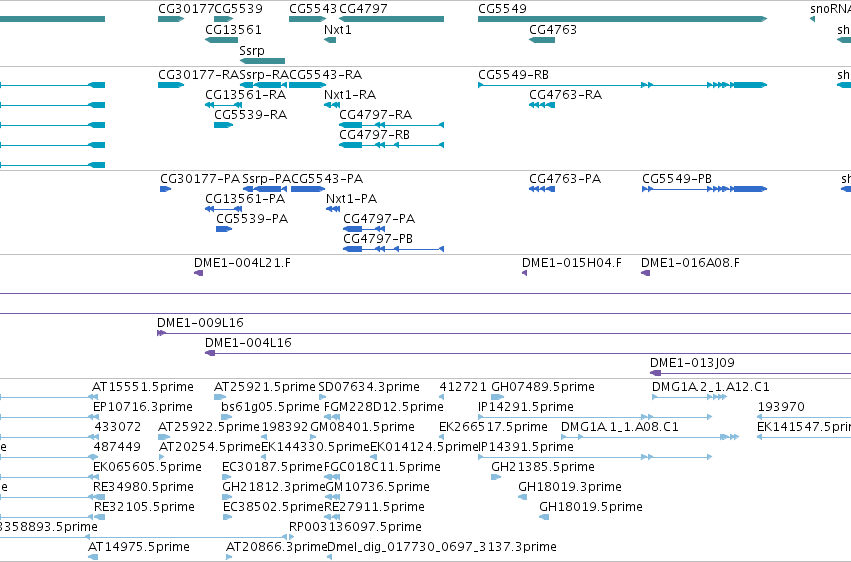Image resolution: width=851 pixels, height=562 pixels.
Task: Select the 487449 feature label
Action: pos(117,447)
